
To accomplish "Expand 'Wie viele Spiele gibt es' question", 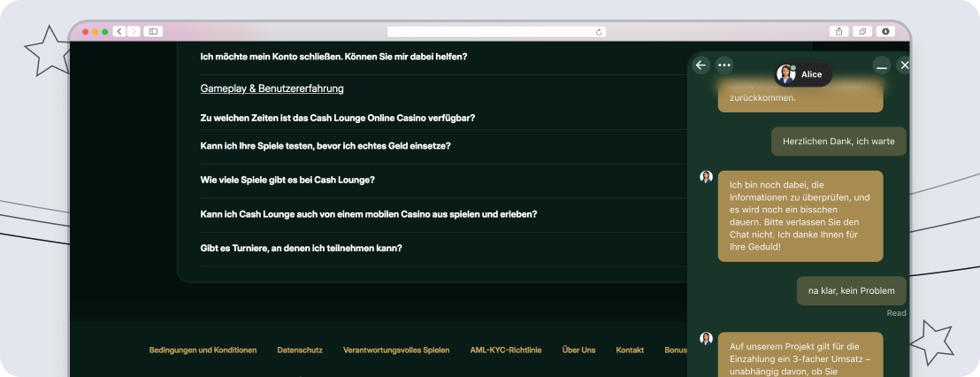I will (287, 180).
